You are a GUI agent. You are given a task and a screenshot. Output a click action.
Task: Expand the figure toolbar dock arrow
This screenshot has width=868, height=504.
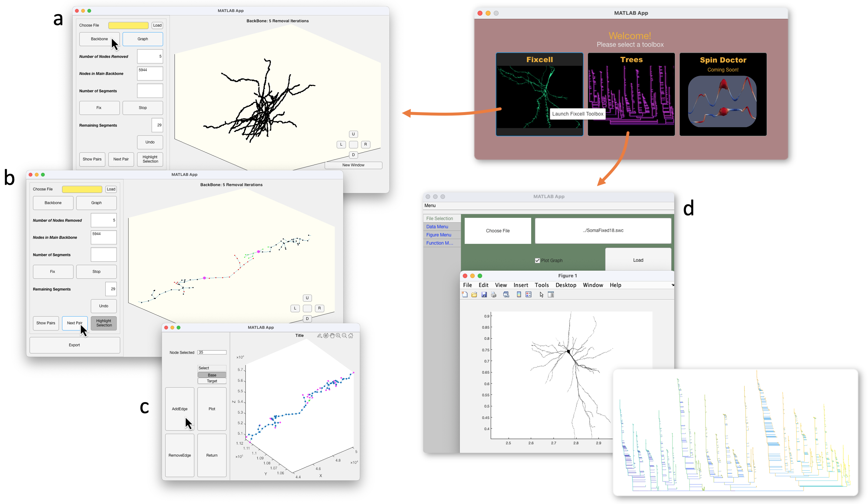[672, 285]
